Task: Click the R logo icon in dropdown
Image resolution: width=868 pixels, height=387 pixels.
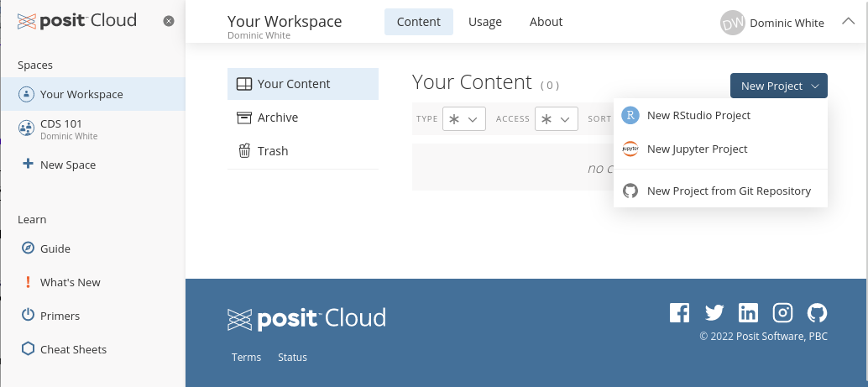Action: 630,115
